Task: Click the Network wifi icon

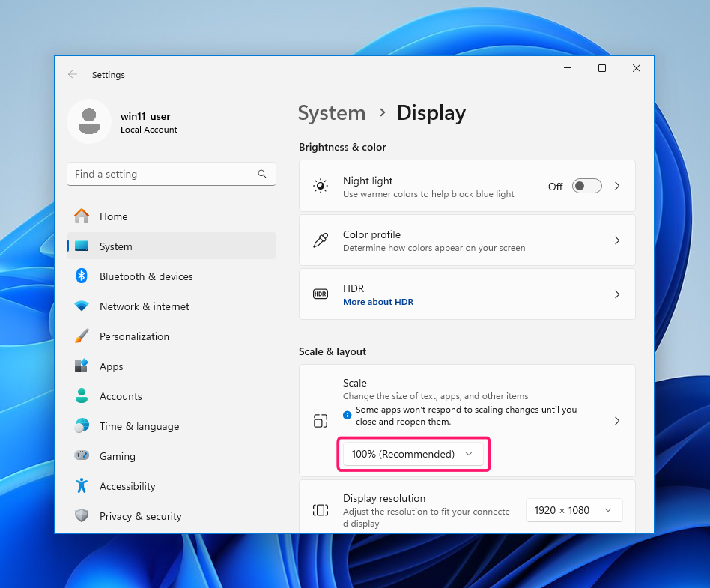Action: (82, 306)
